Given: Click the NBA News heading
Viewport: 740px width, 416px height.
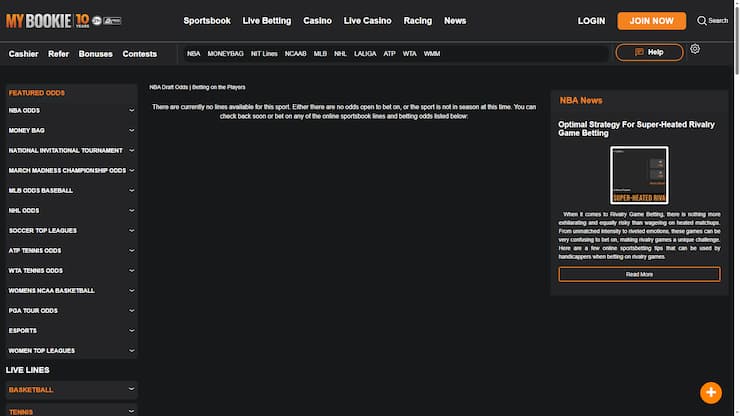Looking at the screenshot, I should click(580, 101).
